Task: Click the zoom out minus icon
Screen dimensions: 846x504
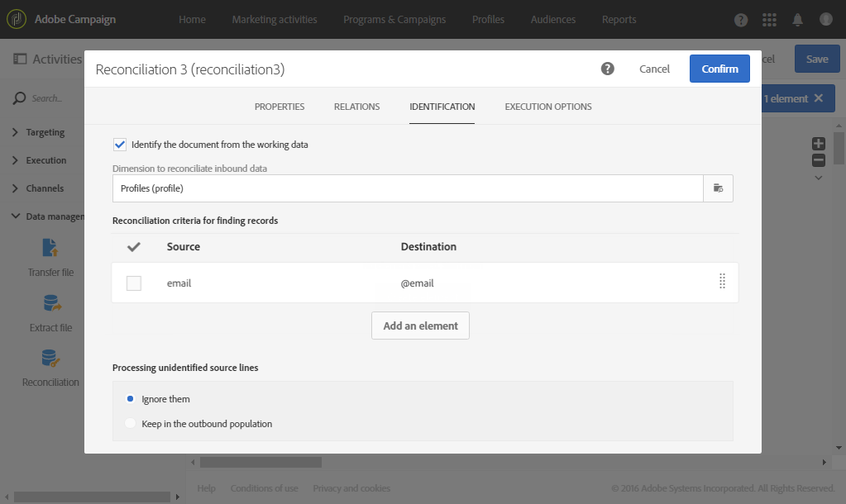Action: click(819, 160)
